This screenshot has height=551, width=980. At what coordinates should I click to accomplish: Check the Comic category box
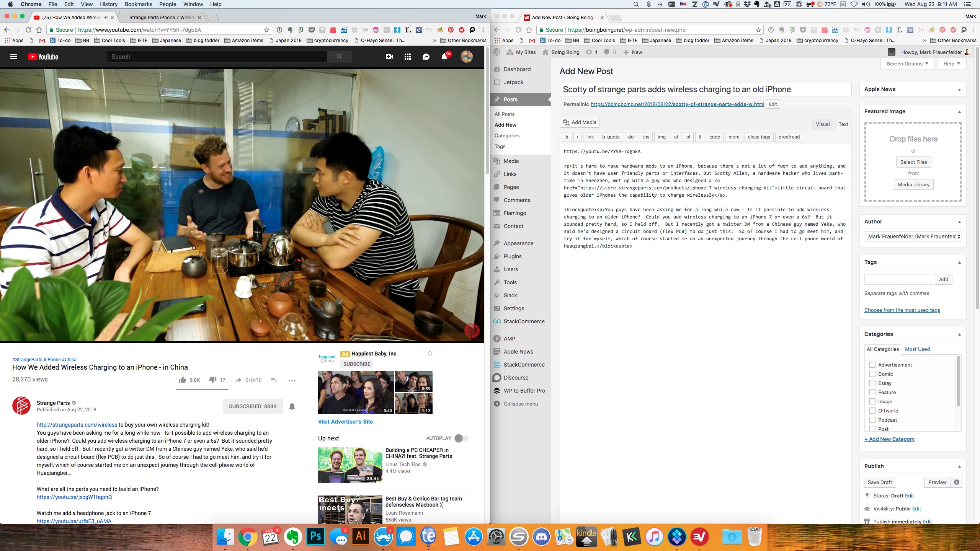[x=872, y=374]
